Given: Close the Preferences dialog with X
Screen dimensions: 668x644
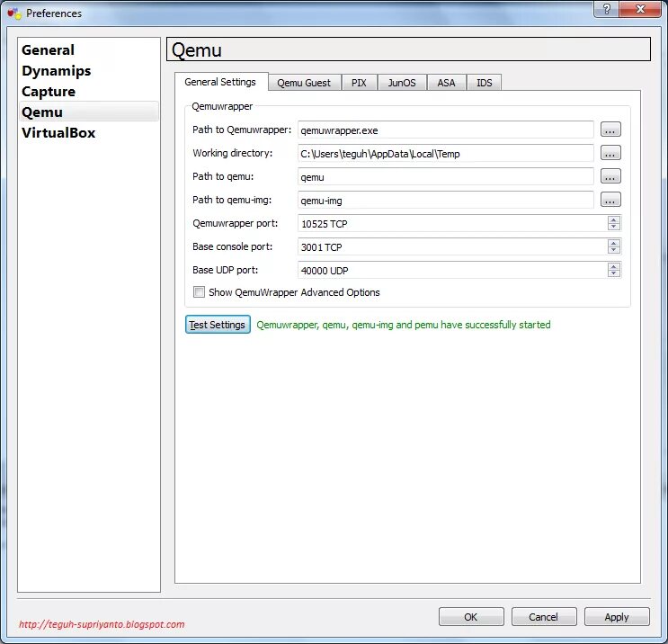Looking at the screenshot, I should pos(640,9).
